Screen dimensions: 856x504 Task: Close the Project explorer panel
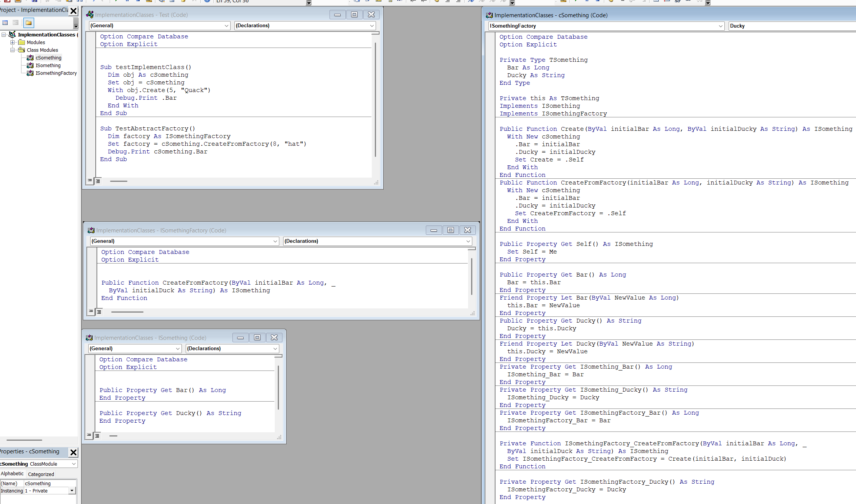coord(73,11)
